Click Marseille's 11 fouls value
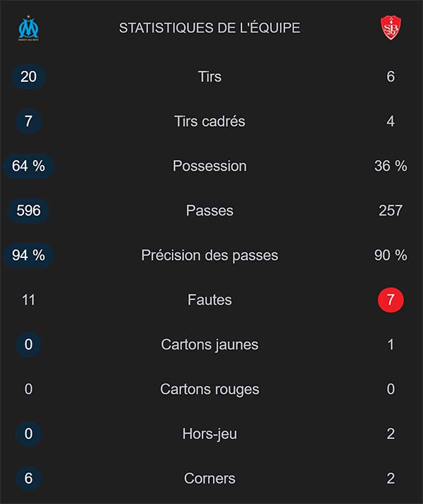423x504 pixels. tap(29, 300)
